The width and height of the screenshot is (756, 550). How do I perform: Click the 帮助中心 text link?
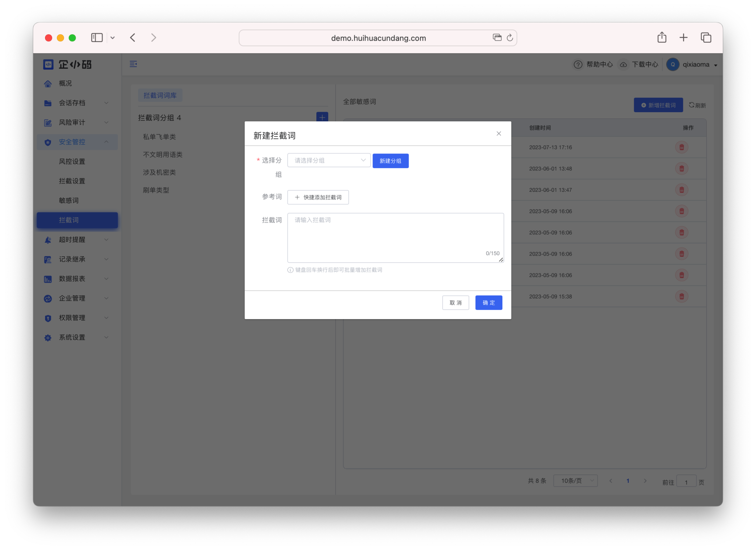click(x=599, y=65)
